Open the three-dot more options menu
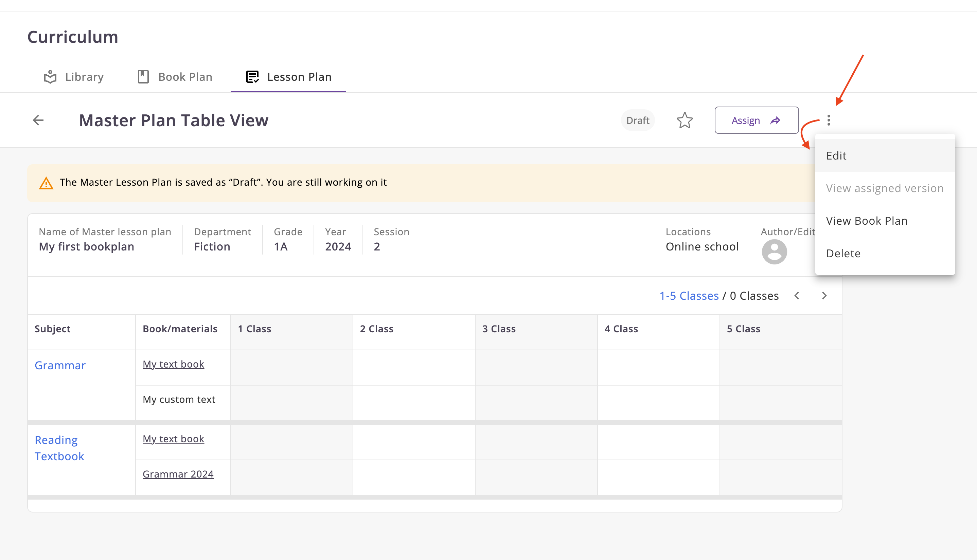 click(x=829, y=120)
